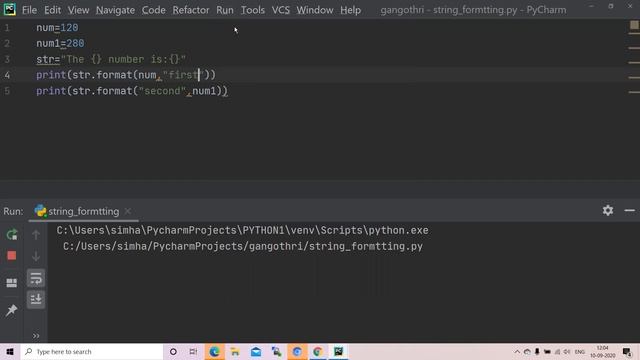Toggle scroll to end of output

point(36,299)
